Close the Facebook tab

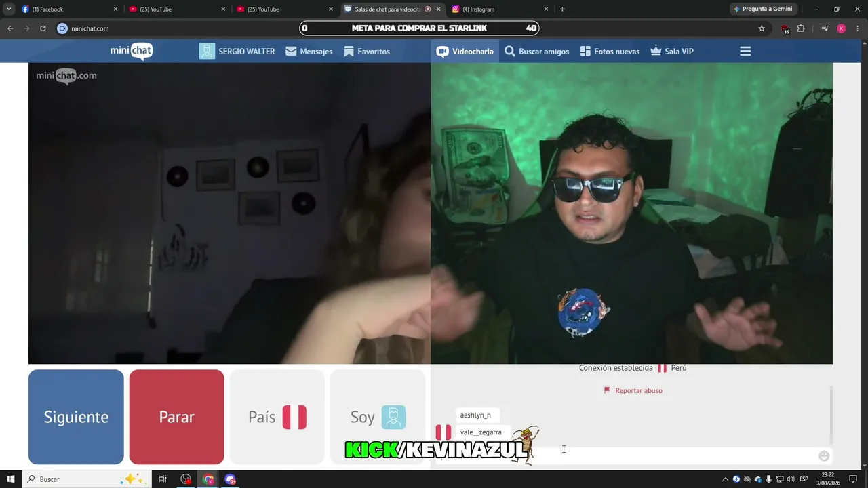(115, 9)
